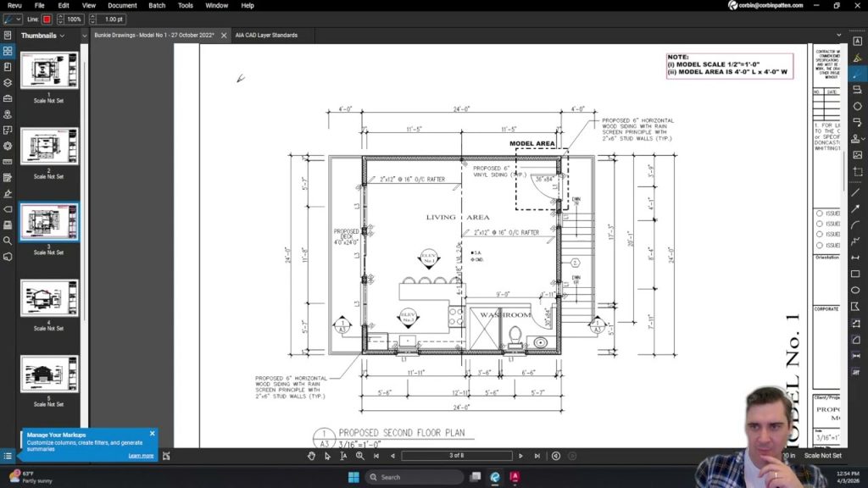Click the Learn more link
This screenshot has width=868, height=488.
click(141, 456)
